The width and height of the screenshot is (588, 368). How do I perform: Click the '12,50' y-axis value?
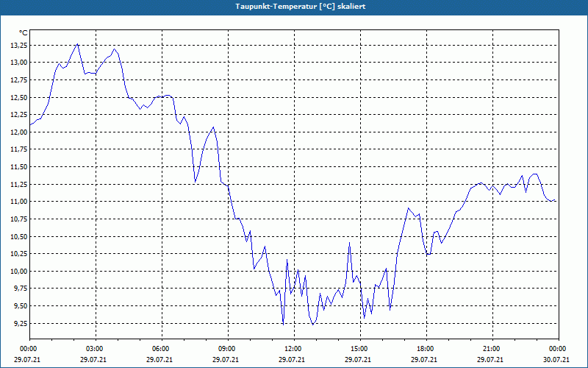(x=20, y=98)
